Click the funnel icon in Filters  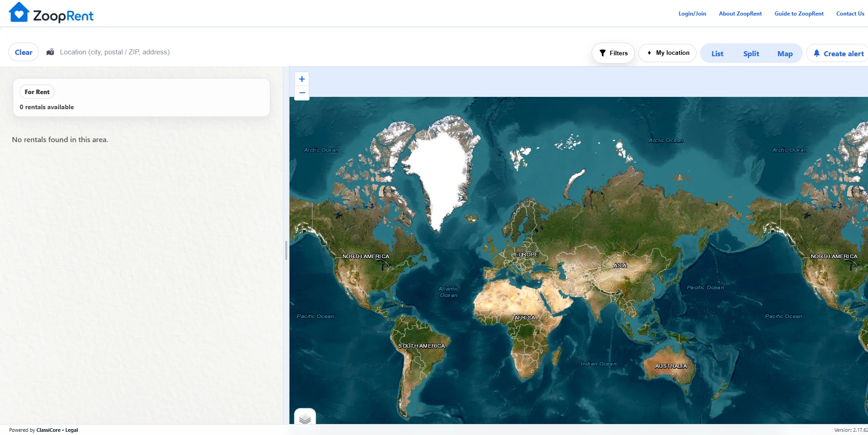point(603,53)
